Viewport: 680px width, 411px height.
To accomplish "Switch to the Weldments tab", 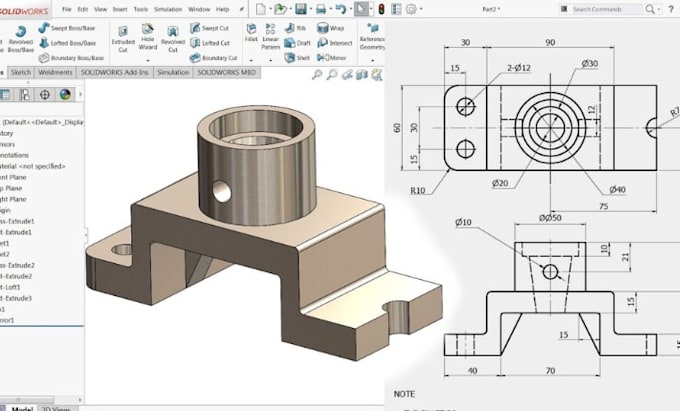I will coord(55,72).
